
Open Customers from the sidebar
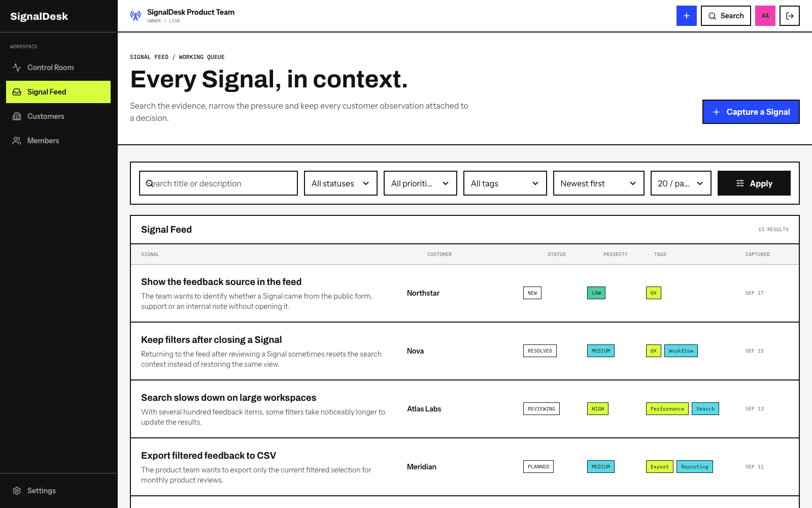point(58,116)
